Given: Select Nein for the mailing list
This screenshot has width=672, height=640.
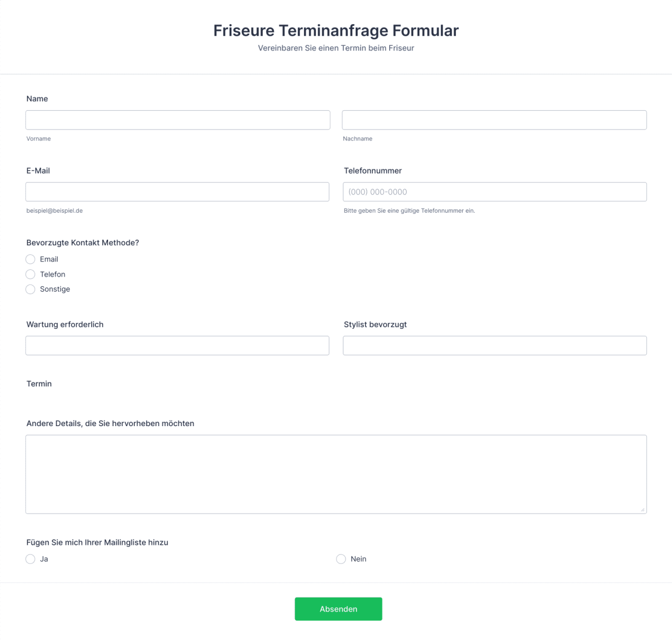Looking at the screenshot, I should [x=341, y=559].
